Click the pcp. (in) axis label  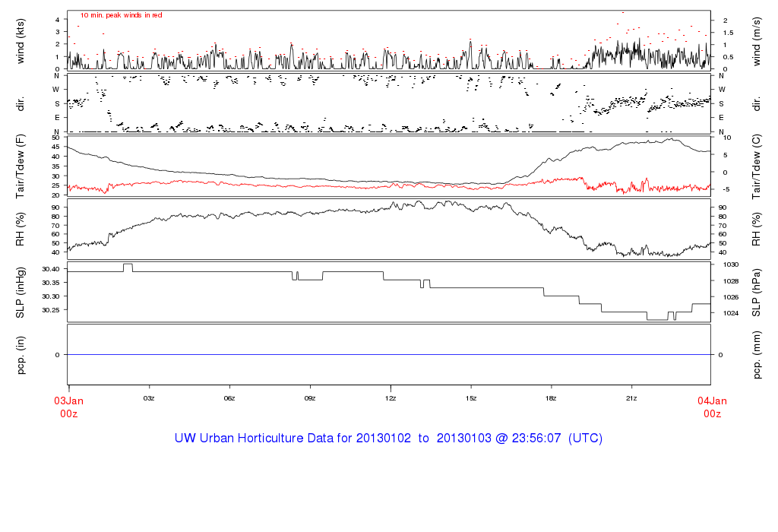21,355
